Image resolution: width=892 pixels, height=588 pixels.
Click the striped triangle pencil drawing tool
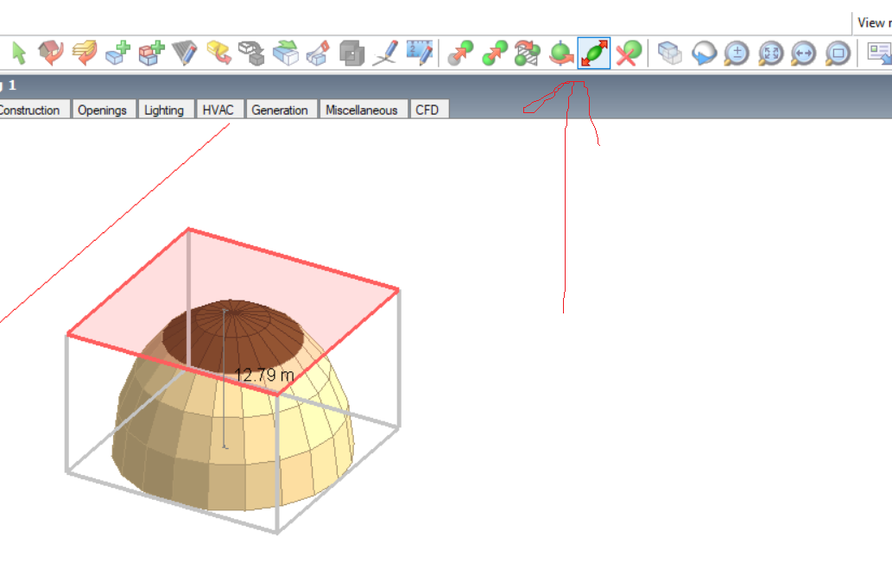(x=184, y=53)
